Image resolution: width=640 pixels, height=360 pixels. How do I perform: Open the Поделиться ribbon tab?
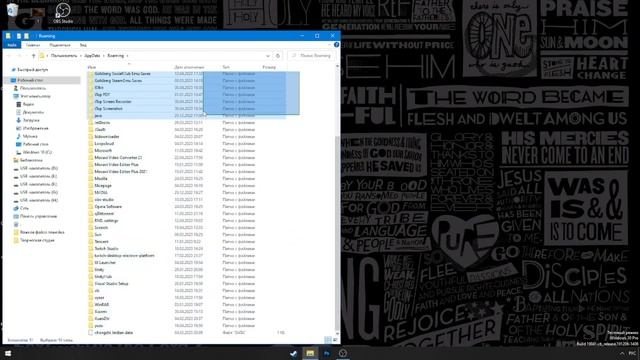click(60, 45)
